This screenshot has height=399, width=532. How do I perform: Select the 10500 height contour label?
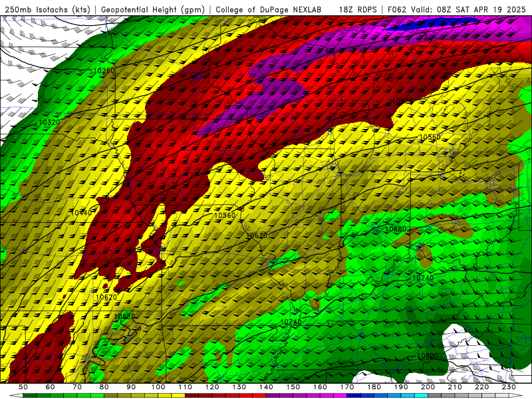pos(403,101)
